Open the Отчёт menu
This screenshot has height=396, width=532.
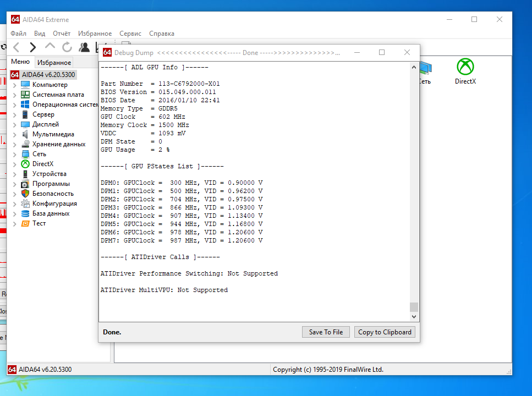(62, 33)
